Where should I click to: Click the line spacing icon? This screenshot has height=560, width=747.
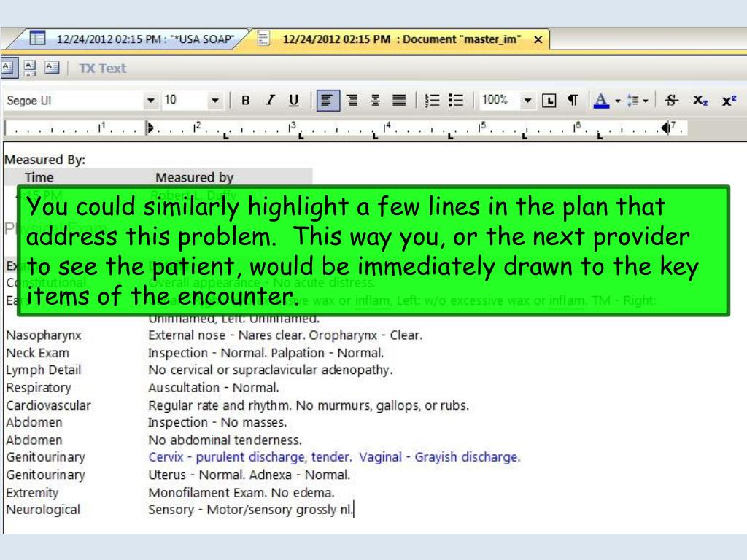(632, 101)
